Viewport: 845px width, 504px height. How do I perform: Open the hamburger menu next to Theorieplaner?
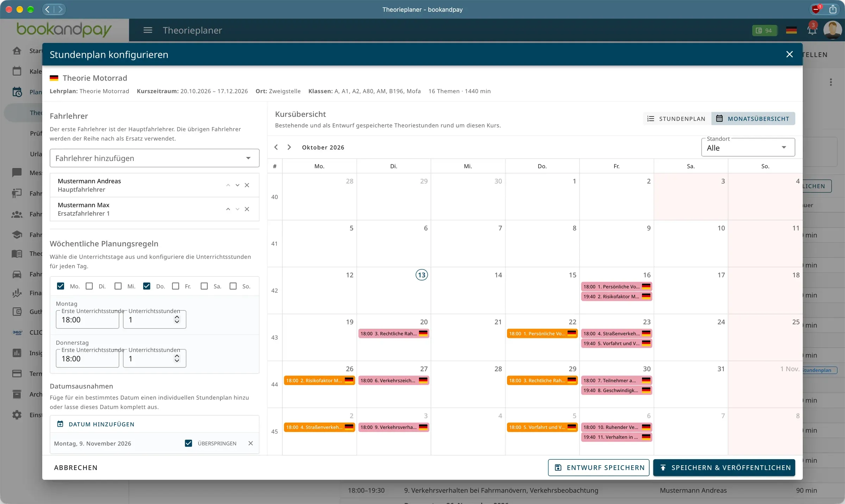pos(148,30)
